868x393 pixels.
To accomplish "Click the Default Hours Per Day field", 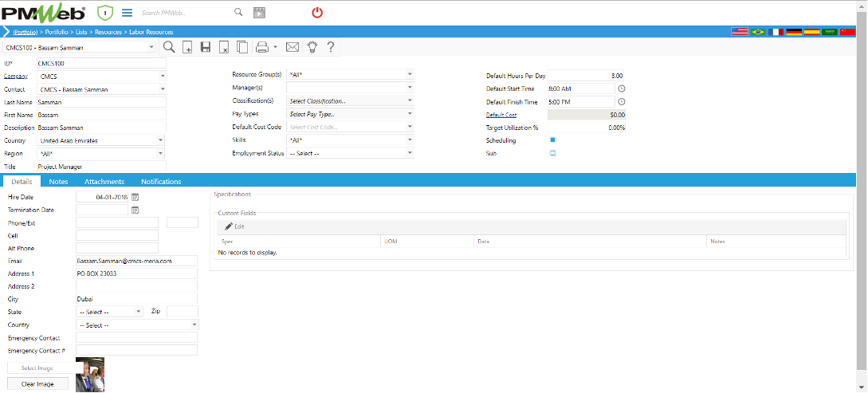I will click(586, 75).
